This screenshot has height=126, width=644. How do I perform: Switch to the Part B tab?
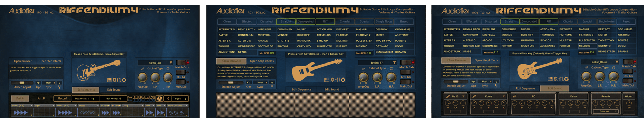click(41, 98)
